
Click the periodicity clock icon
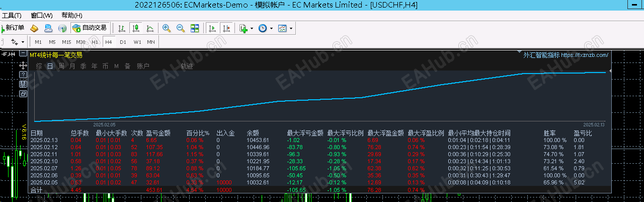coord(263,28)
